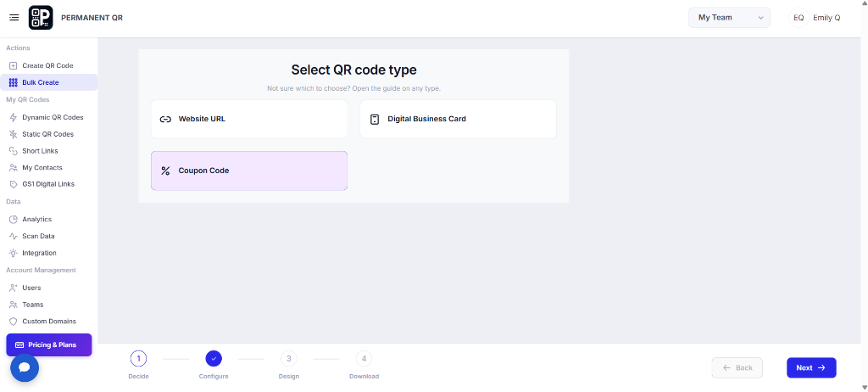Click the Integration lightbulb icon

pyautogui.click(x=14, y=253)
